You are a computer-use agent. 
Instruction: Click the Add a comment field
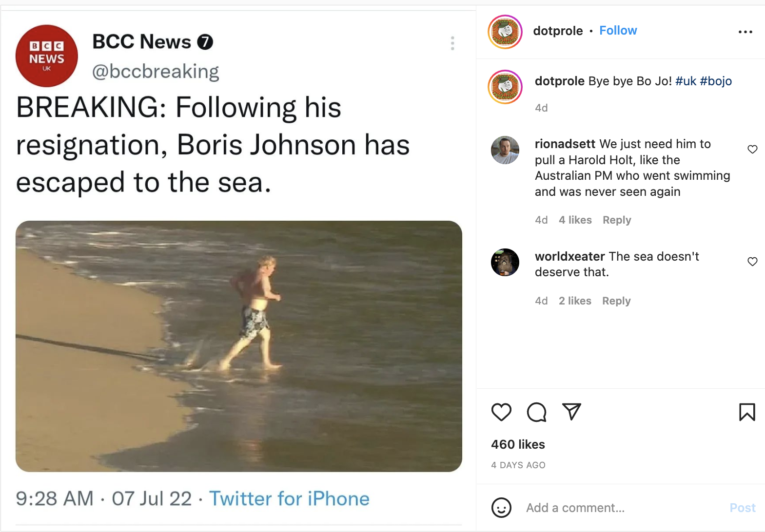624,508
